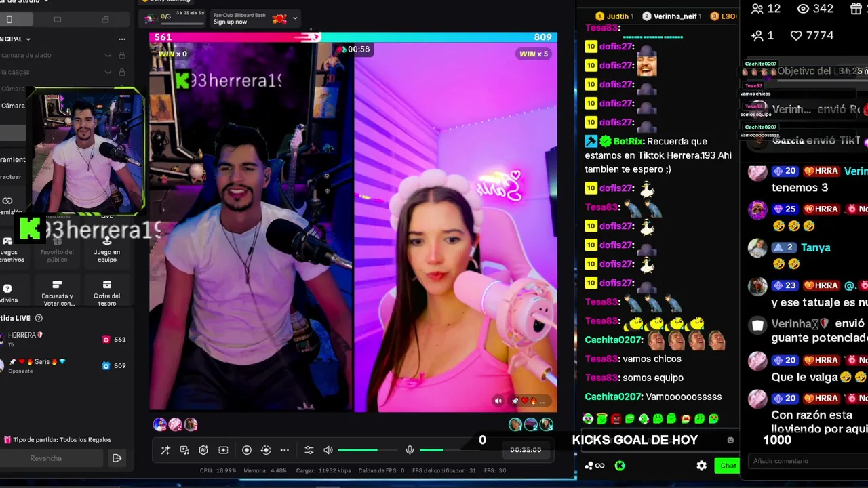Click the gift box icon in top stats
Viewport: 868px width, 488px height.
(x=856, y=9)
